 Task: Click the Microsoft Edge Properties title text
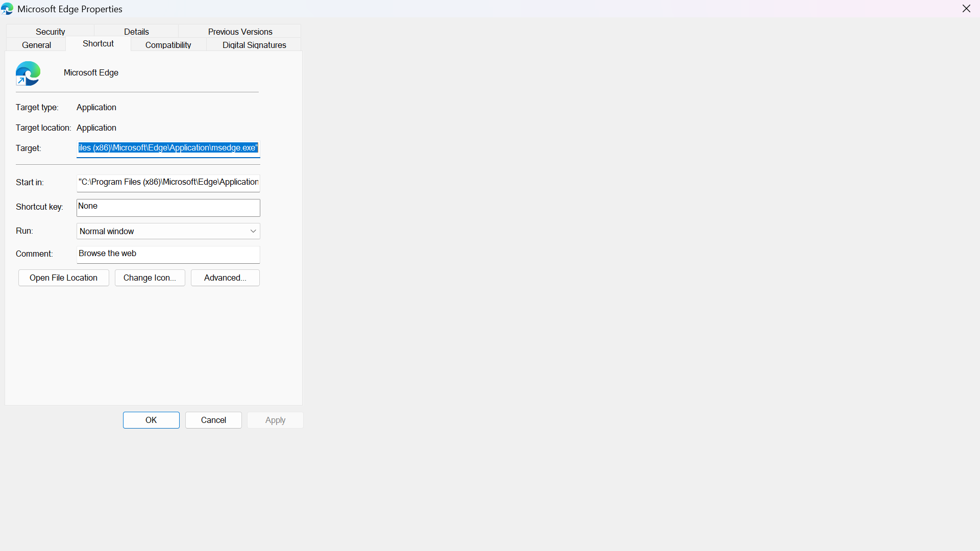(70, 9)
